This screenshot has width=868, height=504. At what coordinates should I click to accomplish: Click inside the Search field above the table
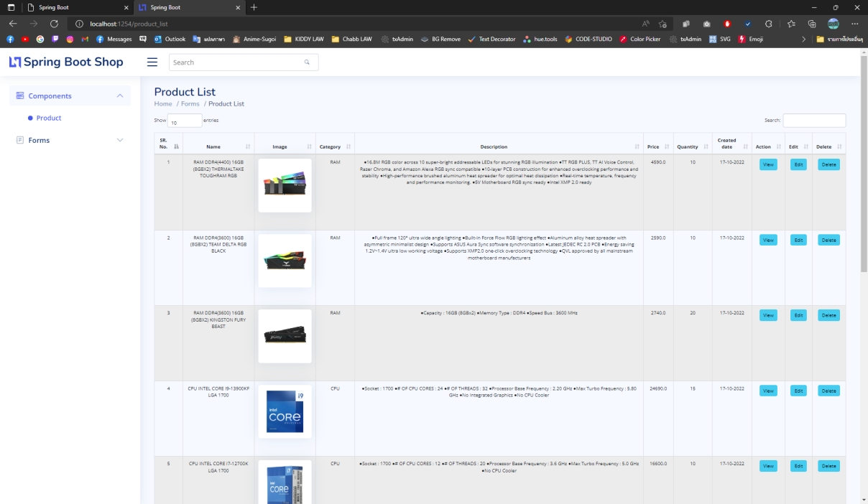(814, 120)
